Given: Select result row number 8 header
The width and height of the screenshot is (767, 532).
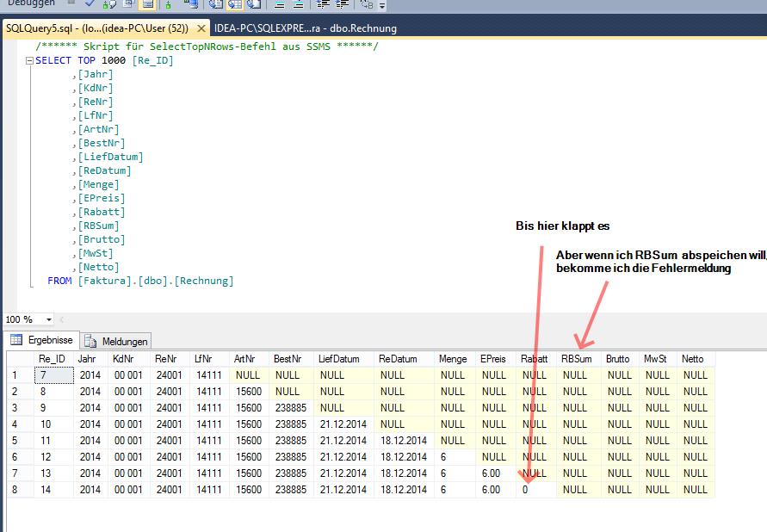Looking at the screenshot, I should coord(20,490).
